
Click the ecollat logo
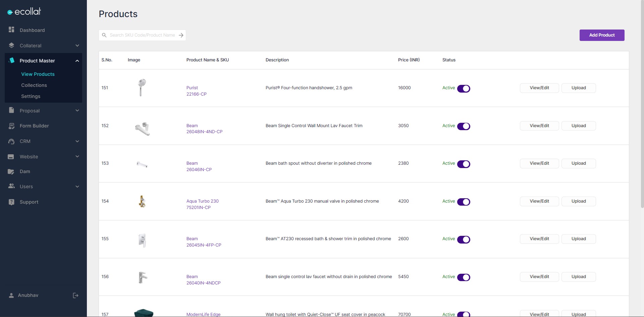24,12
